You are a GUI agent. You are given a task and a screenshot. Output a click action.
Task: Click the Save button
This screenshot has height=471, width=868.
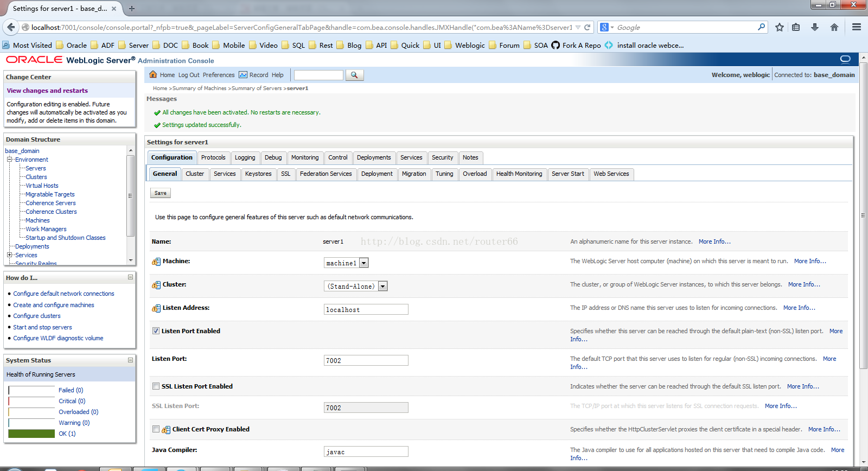pyautogui.click(x=161, y=193)
